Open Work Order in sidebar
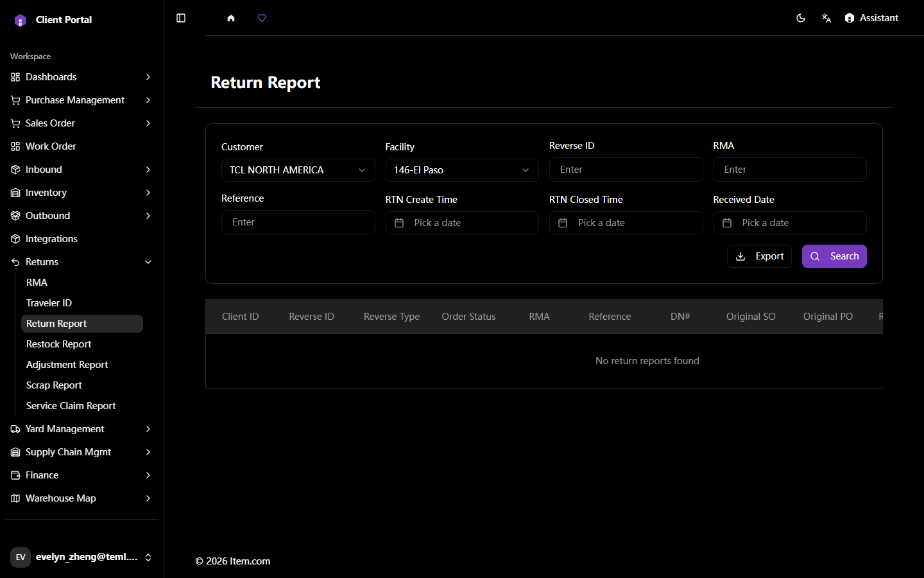The image size is (924, 578). (81, 146)
